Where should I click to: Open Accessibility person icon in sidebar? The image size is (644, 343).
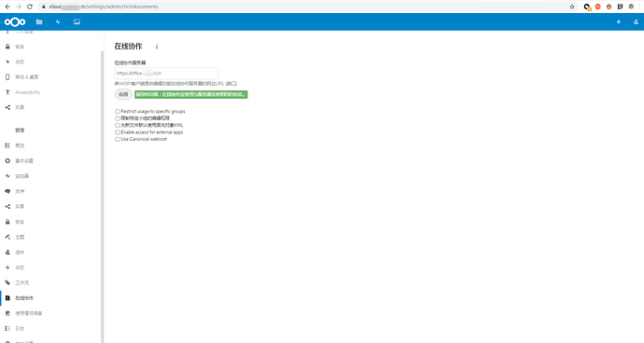coord(7,92)
